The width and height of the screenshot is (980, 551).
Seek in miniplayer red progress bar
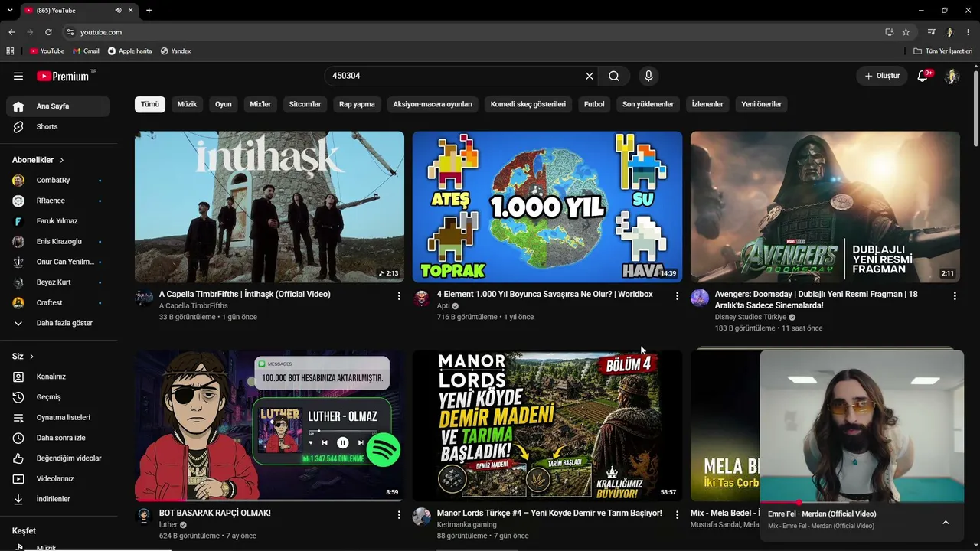pyautogui.click(x=862, y=503)
